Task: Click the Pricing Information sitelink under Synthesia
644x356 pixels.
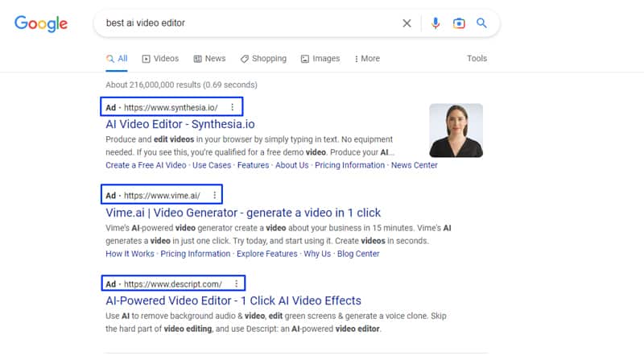Action: click(349, 165)
